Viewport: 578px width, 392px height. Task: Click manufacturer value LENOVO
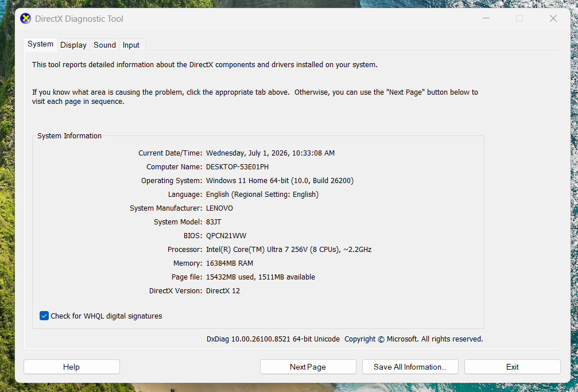pyautogui.click(x=219, y=208)
